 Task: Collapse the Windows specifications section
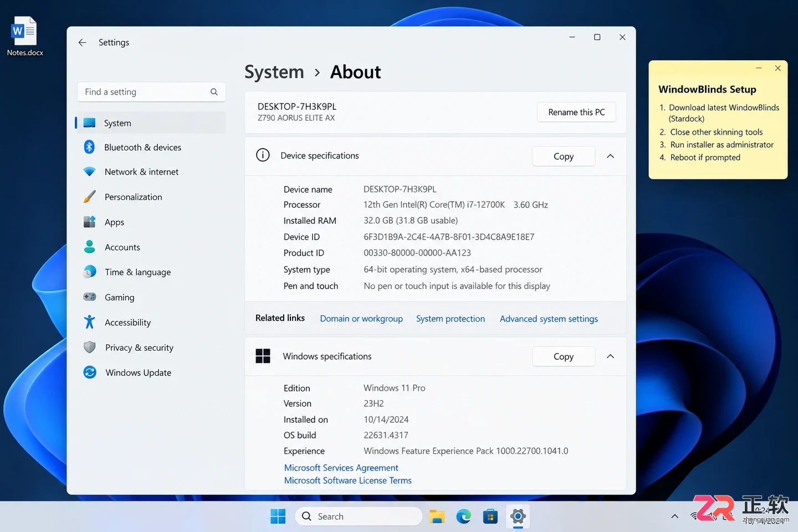pyautogui.click(x=610, y=356)
